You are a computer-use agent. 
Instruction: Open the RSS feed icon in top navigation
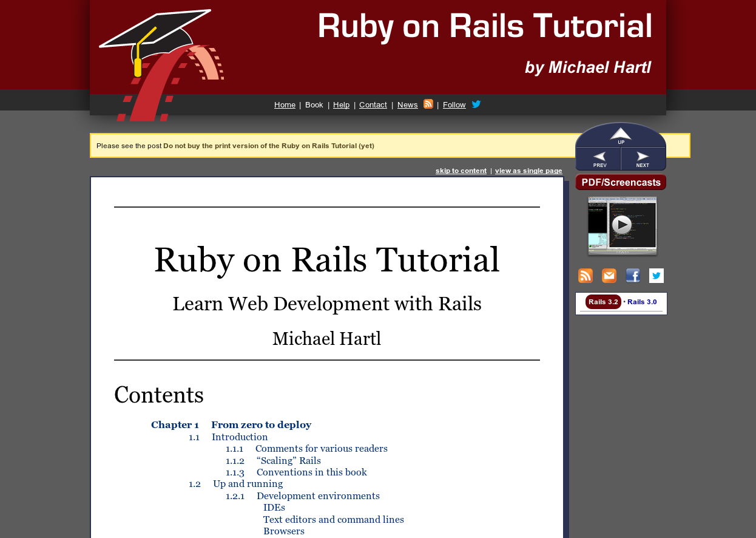click(x=428, y=104)
